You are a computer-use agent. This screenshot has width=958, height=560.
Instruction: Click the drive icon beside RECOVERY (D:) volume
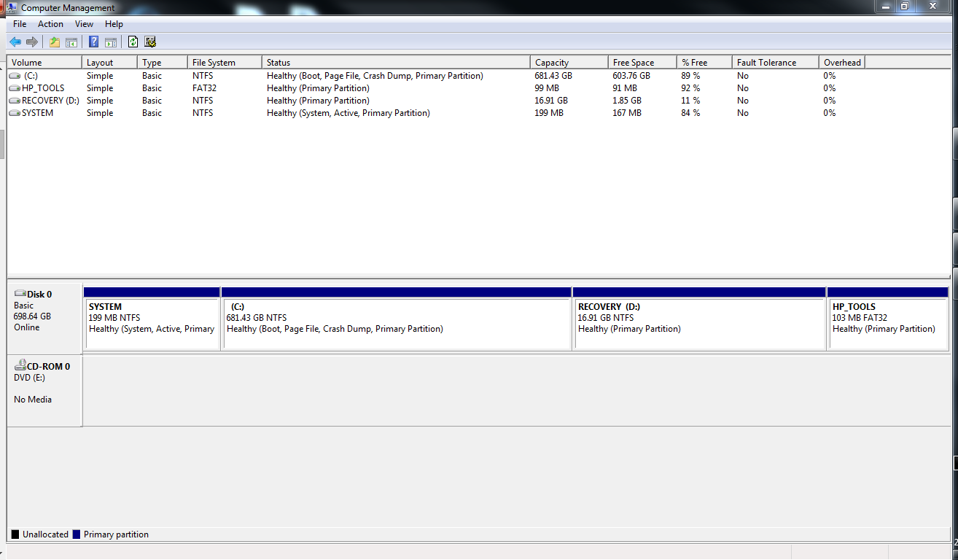pyautogui.click(x=15, y=101)
